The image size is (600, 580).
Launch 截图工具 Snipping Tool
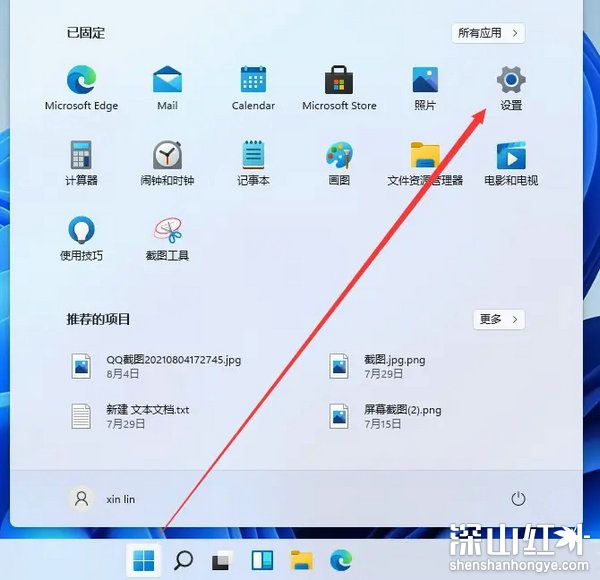(x=167, y=238)
